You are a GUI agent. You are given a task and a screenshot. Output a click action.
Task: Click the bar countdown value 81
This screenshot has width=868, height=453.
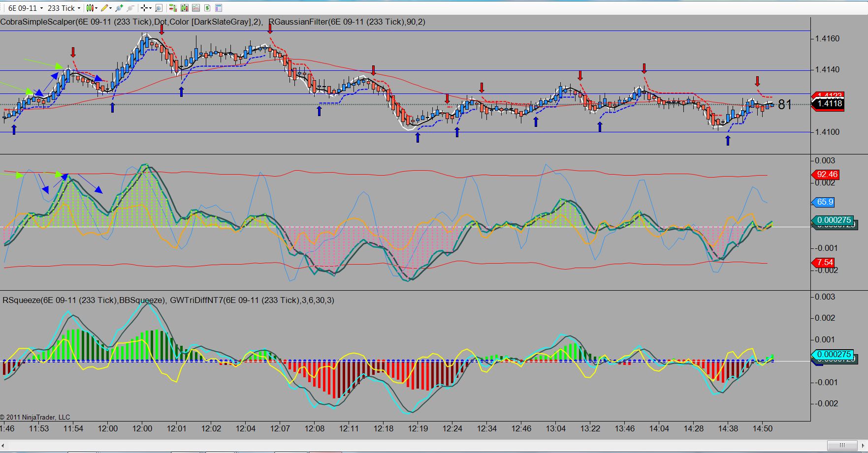point(785,104)
